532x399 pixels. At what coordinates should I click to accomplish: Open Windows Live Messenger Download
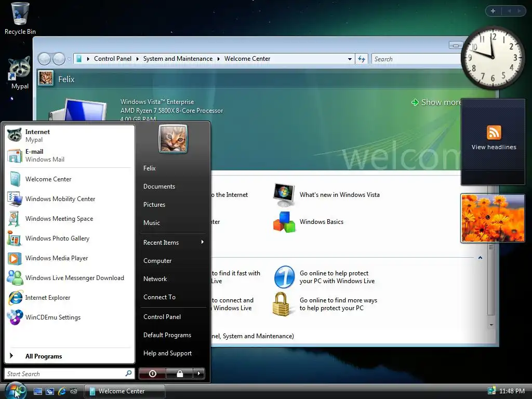[x=70, y=278]
